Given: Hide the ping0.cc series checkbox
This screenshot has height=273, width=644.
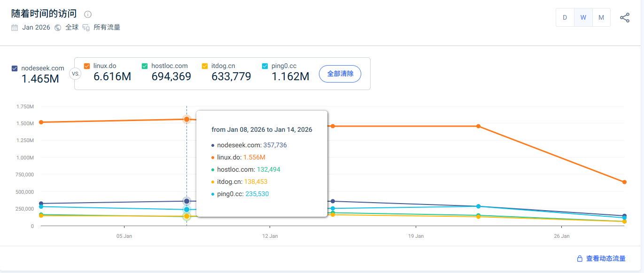Looking at the screenshot, I should [265, 66].
